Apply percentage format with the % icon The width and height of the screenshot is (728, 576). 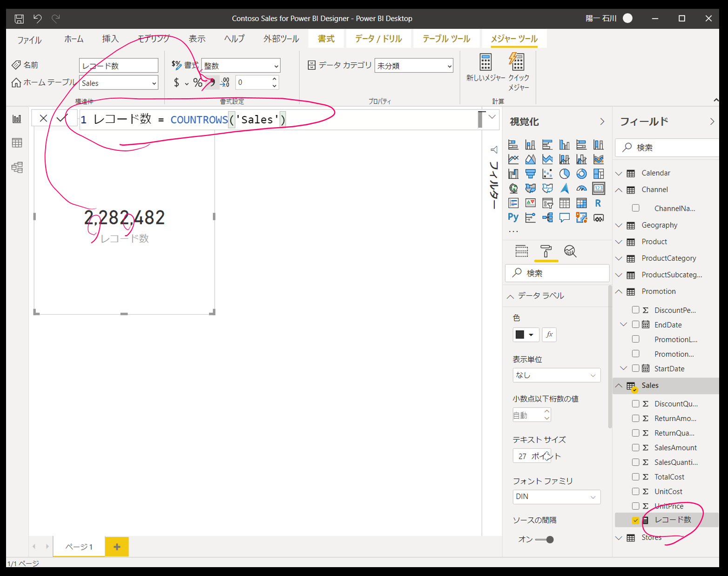coord(198,83)
